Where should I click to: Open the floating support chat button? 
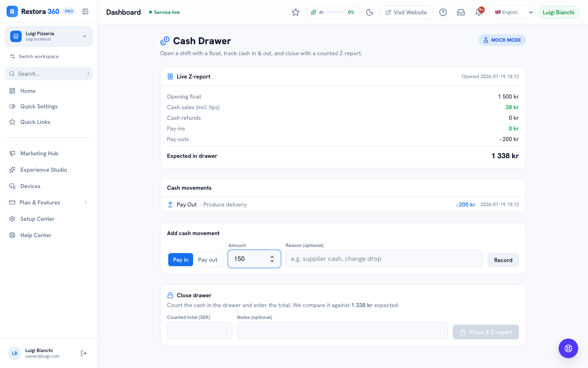coord(568,348)
